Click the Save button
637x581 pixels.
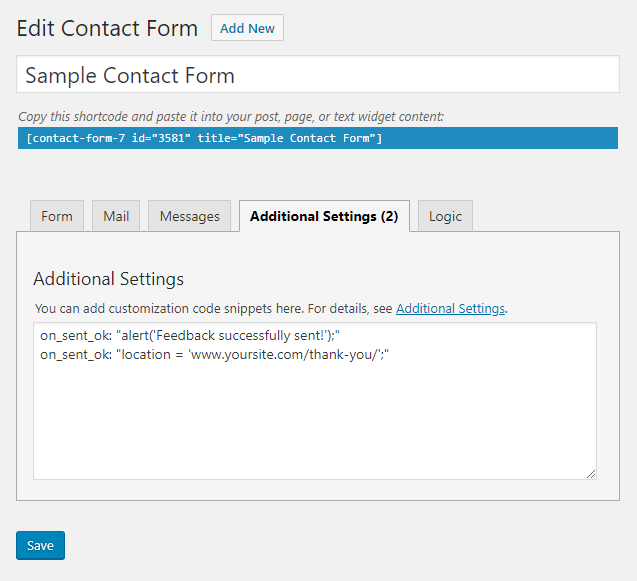[40, 545]
